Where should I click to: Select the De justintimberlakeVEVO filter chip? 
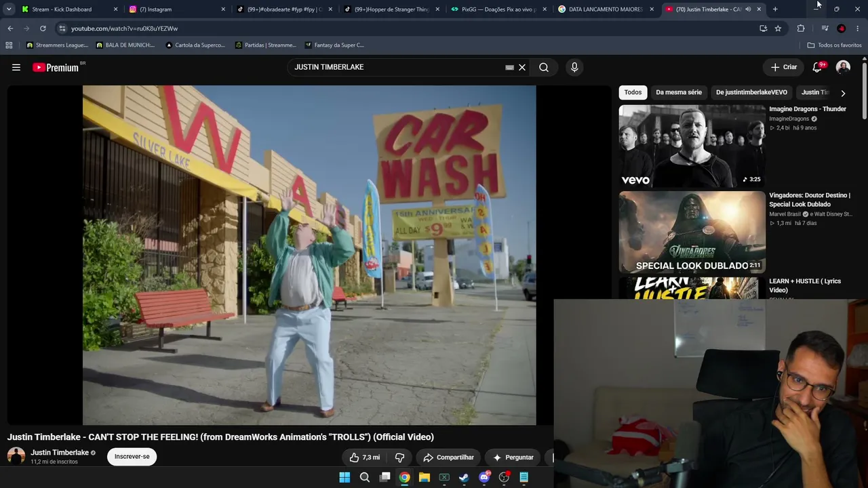coord(751,92)
